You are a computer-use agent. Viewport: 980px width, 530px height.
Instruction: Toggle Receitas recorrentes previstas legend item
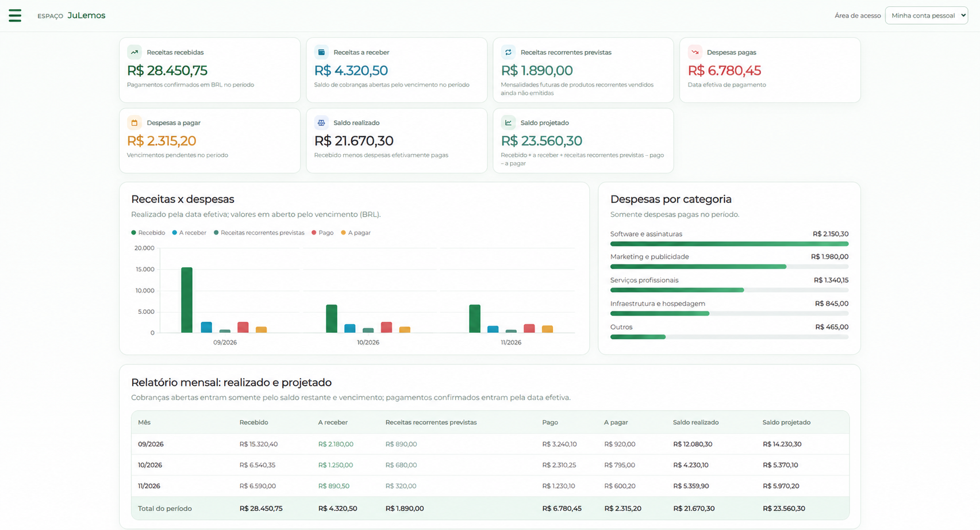tap(259, 233)
